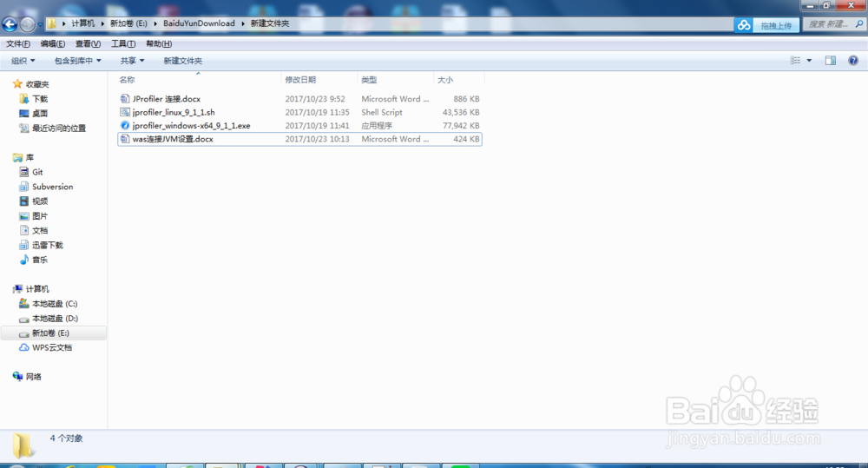Open the 文件(F) menu

pos(18,43)
